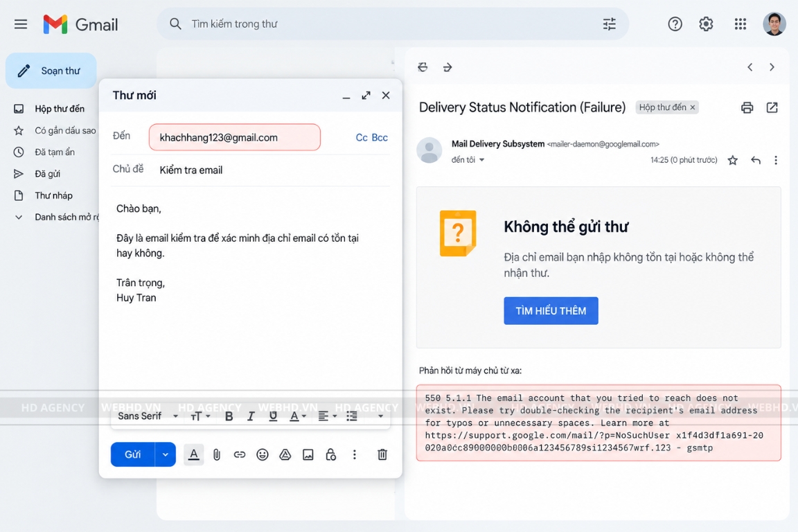Open the main menu hamburger icon

(20, 24)
